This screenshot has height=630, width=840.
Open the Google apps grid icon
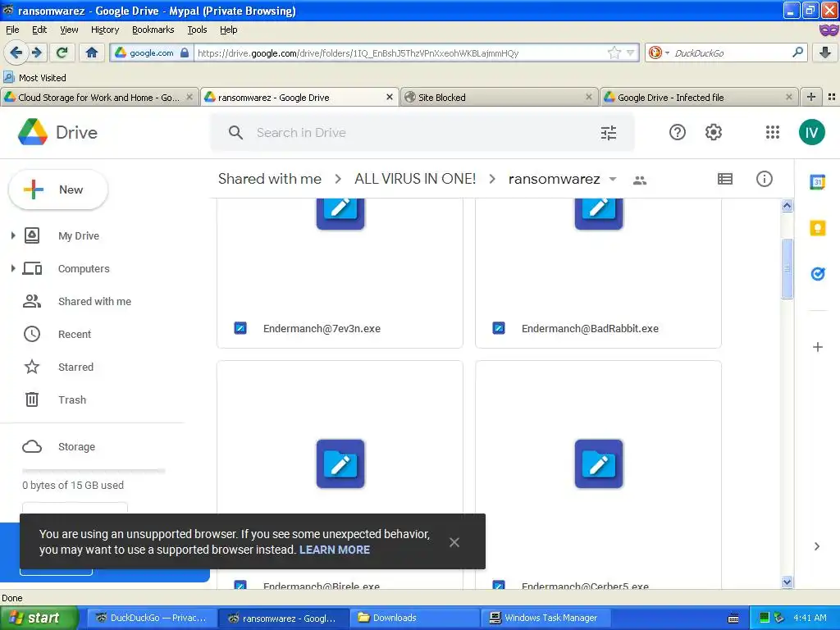pyautogui.click(x=772, y=132)
